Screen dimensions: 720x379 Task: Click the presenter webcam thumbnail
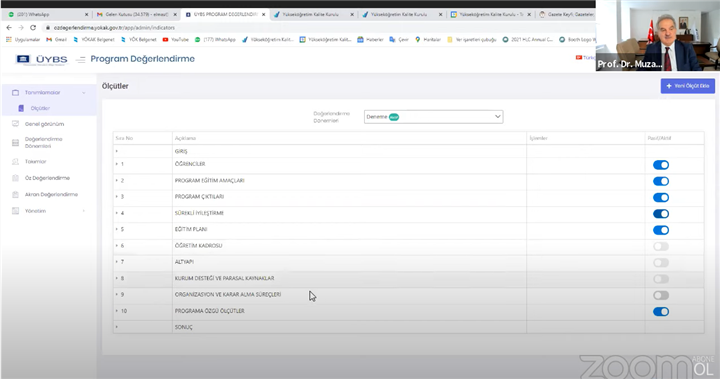658,35
